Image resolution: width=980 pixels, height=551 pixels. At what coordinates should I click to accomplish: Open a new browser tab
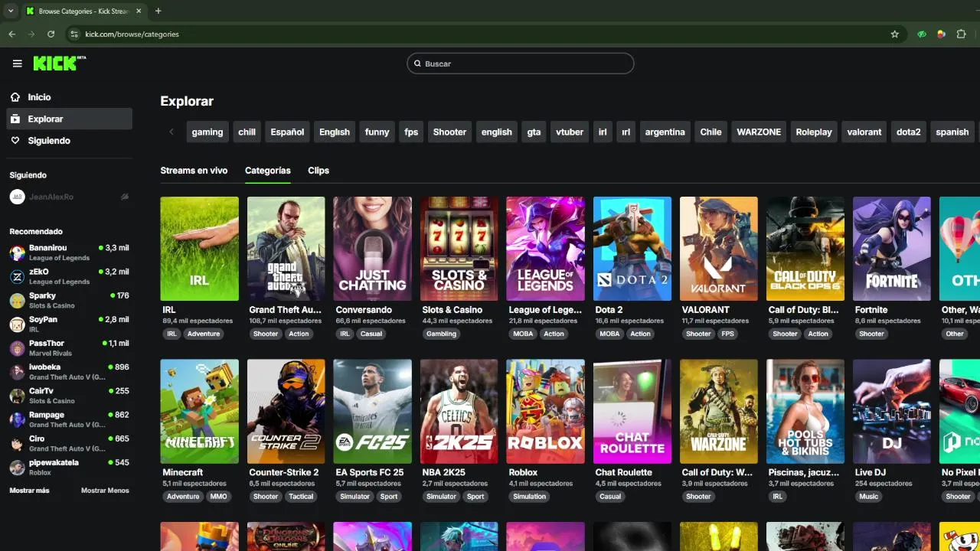tap(158, 11)
